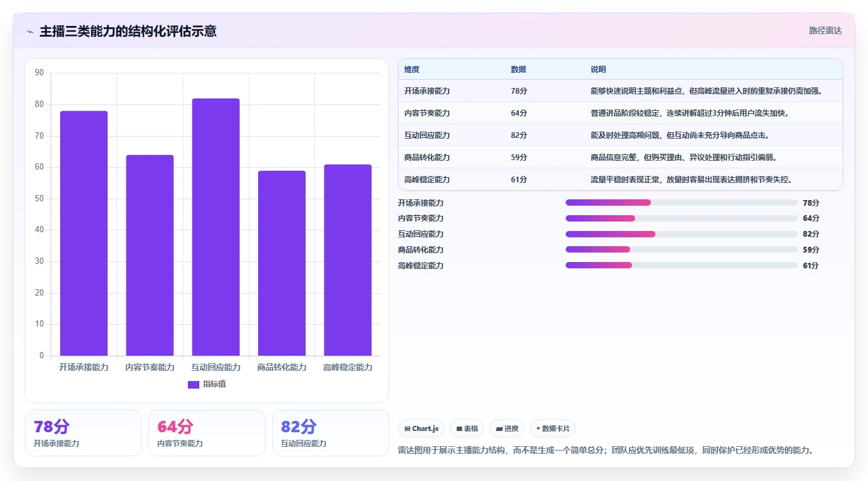868x481 pixels.
Task: Click the 50 tick on the y-axis
Action: click(39, 199)
